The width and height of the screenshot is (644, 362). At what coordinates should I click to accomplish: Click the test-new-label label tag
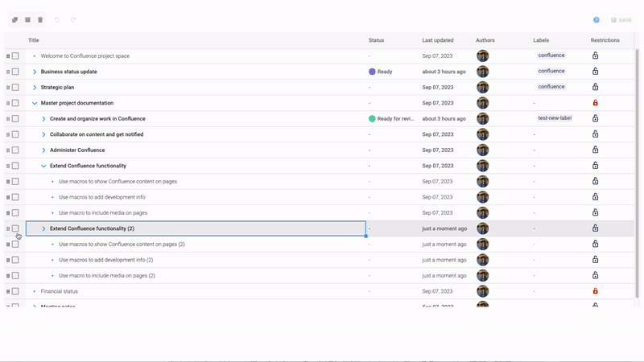click(555, 118)
